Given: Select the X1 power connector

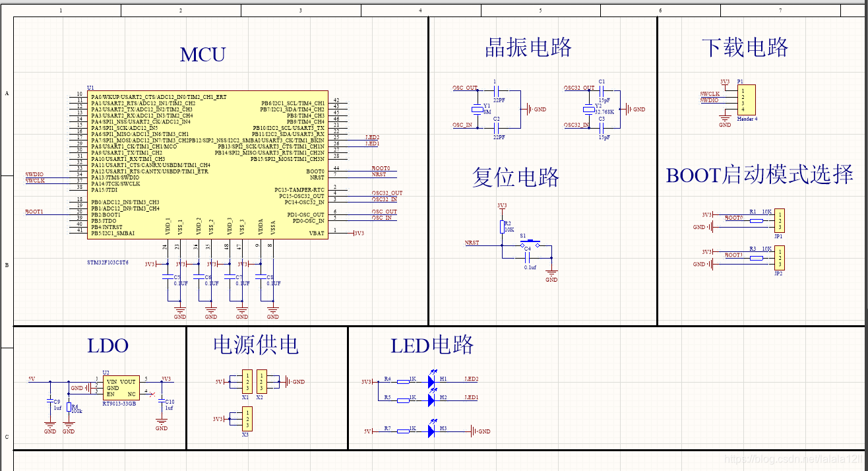Looking at the screenshot, I should coord(246,381).
